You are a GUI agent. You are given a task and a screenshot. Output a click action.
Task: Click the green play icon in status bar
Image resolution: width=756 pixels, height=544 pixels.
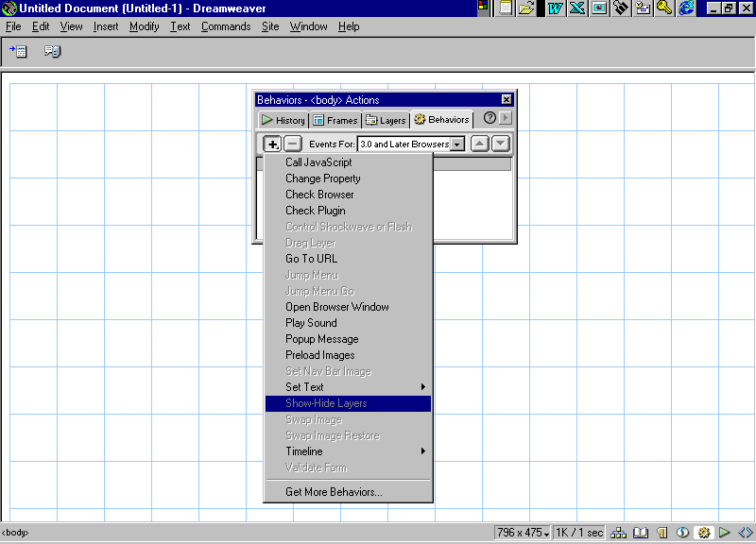pos(724,533)
